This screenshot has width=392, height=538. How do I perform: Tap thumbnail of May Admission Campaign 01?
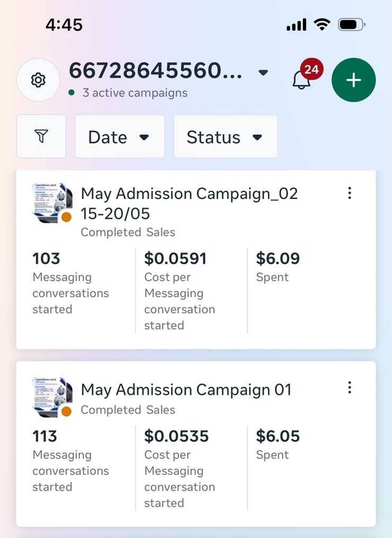pyautogui.click(x=52, y=397)
